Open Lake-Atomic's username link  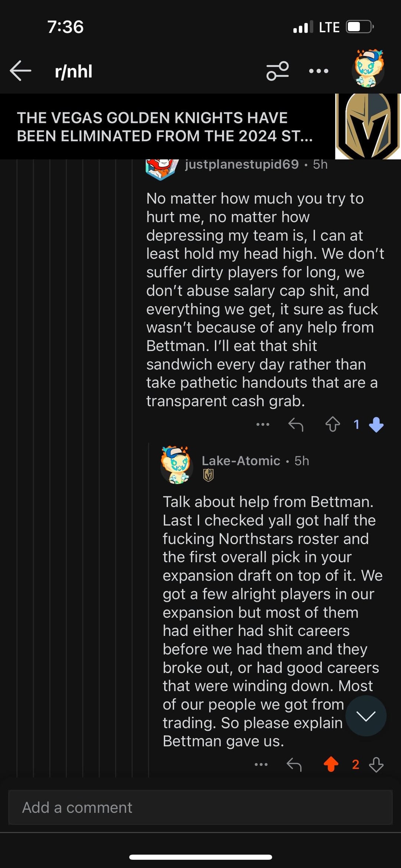click(x=241, y=461)
